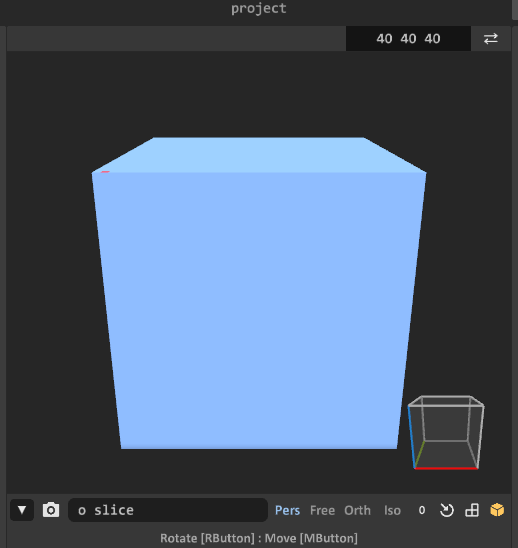Screen dimensions: 518x548
Task: Switch camera to Pers mode
Action: click(x=287, y=511)
